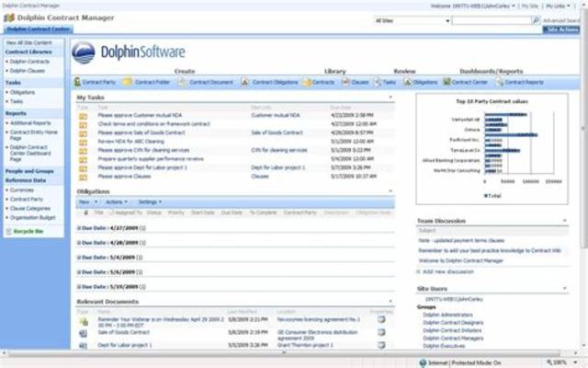
Task: Click the Contract Document icon
Action: coord(182,82)
